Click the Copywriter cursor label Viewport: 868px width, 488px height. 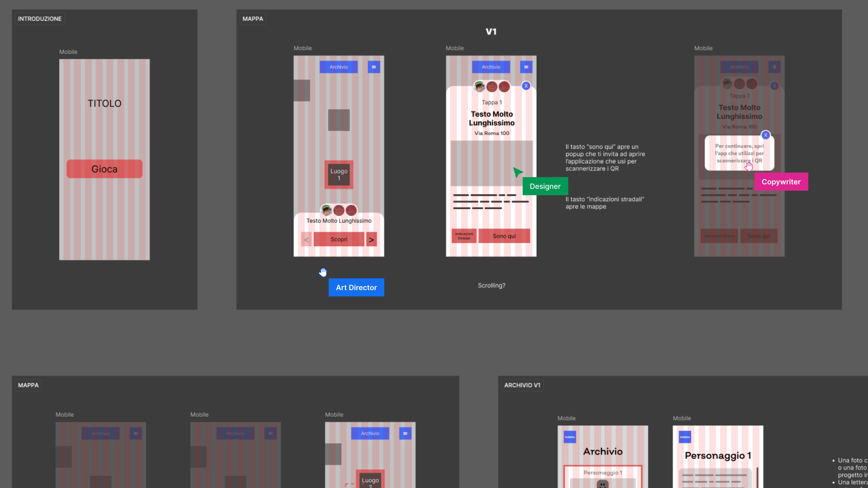781,182
